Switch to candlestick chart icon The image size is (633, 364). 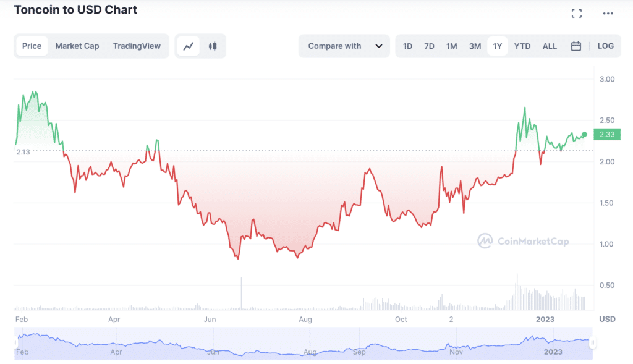click(213, 46)
